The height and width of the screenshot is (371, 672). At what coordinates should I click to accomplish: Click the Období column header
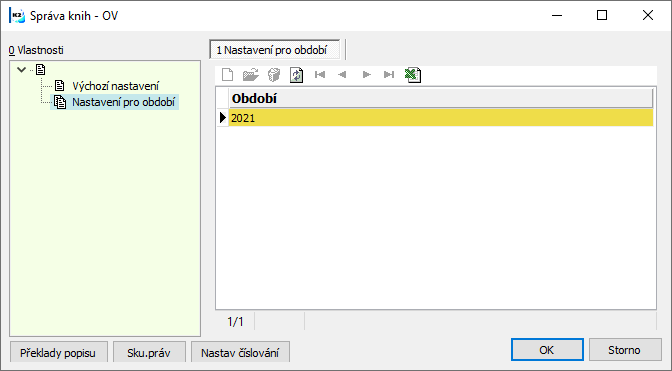click(x=441, y=99)
